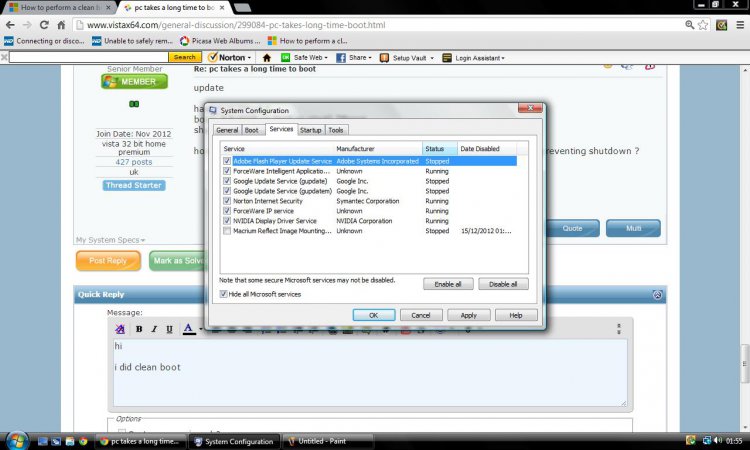Toggle italic in the Quick Reply editor

[x=154, y=329]
